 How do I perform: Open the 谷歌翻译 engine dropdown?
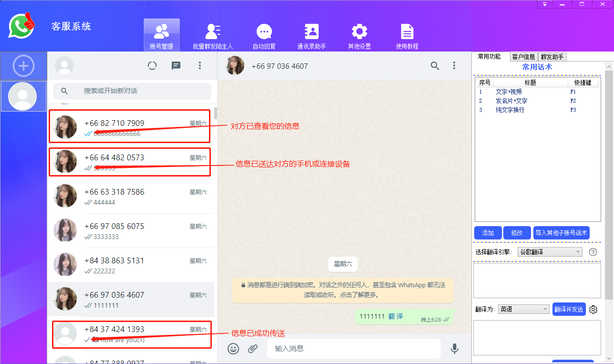550,252
